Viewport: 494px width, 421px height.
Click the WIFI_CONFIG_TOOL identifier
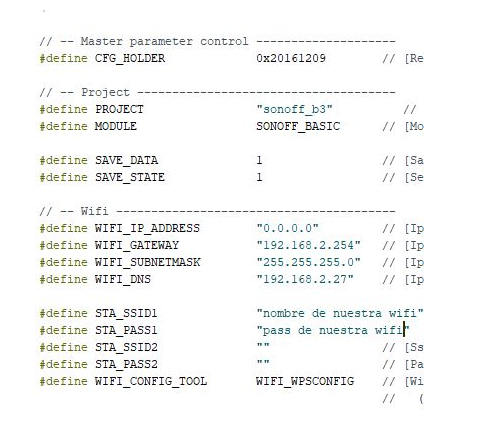151,381
